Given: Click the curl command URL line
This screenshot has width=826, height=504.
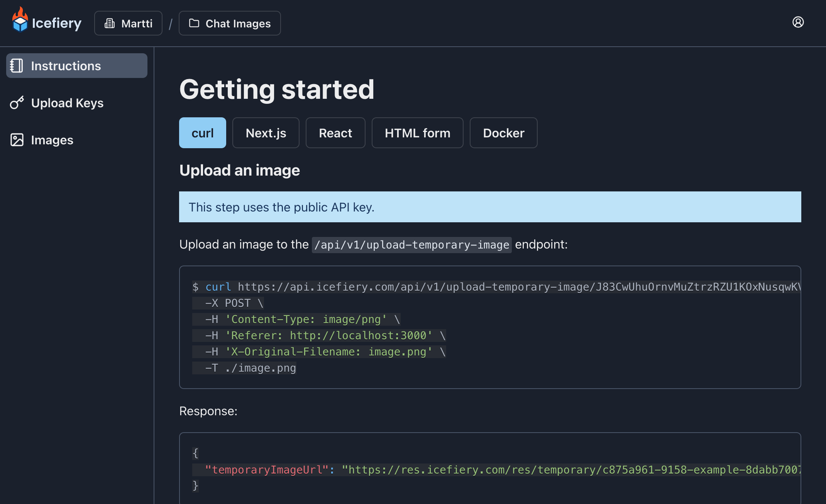Looking at the screenshot, I should tap(496, 287).
